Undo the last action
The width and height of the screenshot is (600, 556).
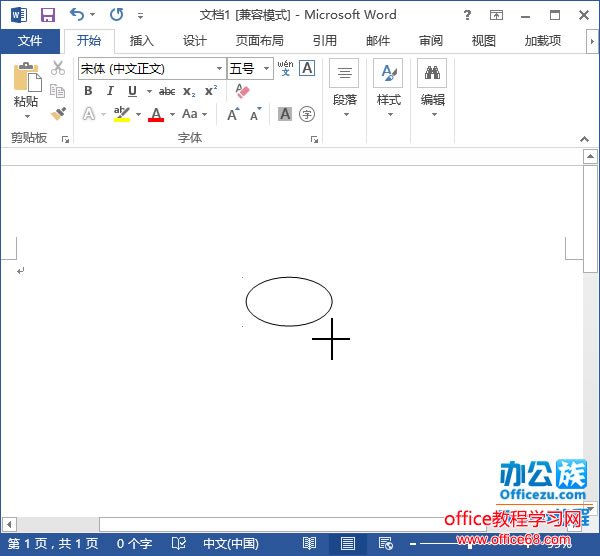pyautogui.click(x=77, y=15)
